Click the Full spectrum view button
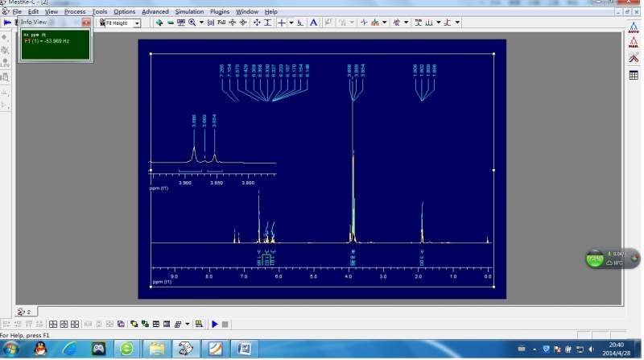The width and height of the screenshot is (644, 360). 221,23
